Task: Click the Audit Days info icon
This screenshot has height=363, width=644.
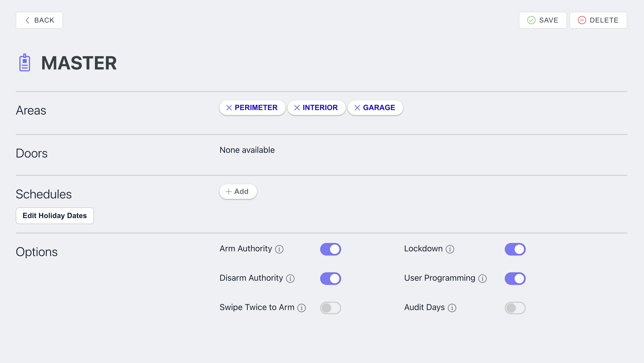Action: coord(452,308)
